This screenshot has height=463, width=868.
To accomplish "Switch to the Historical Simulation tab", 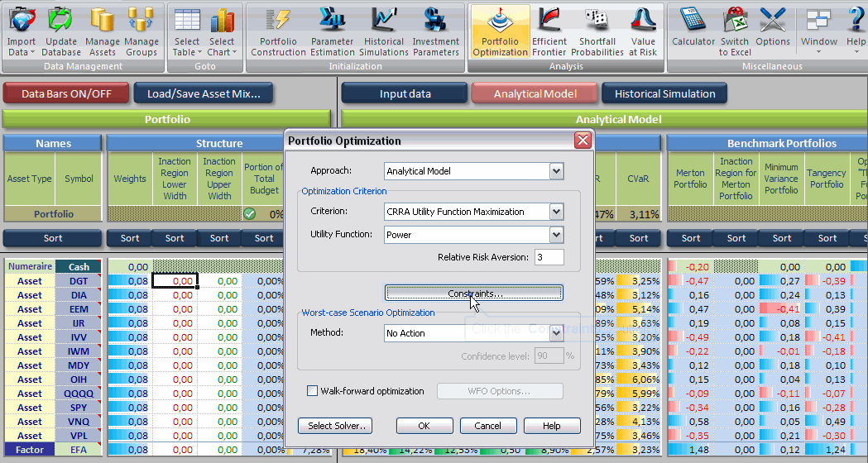I will (x=664, y=93).
